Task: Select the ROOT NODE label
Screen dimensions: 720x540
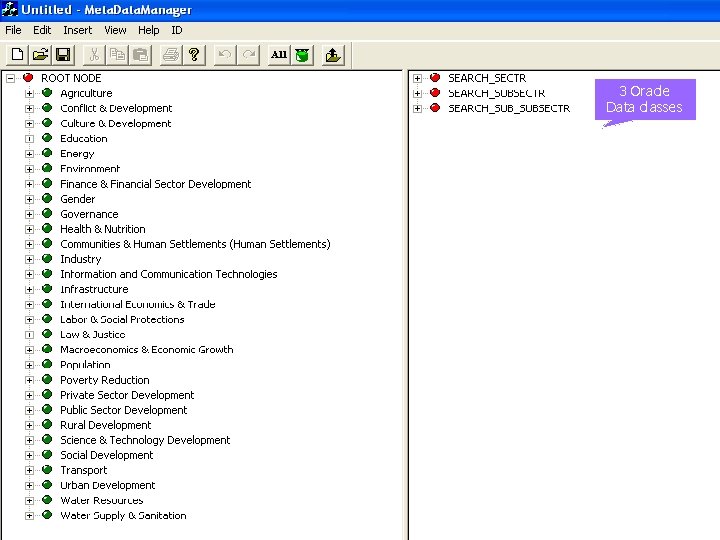Action: [71, 78]
